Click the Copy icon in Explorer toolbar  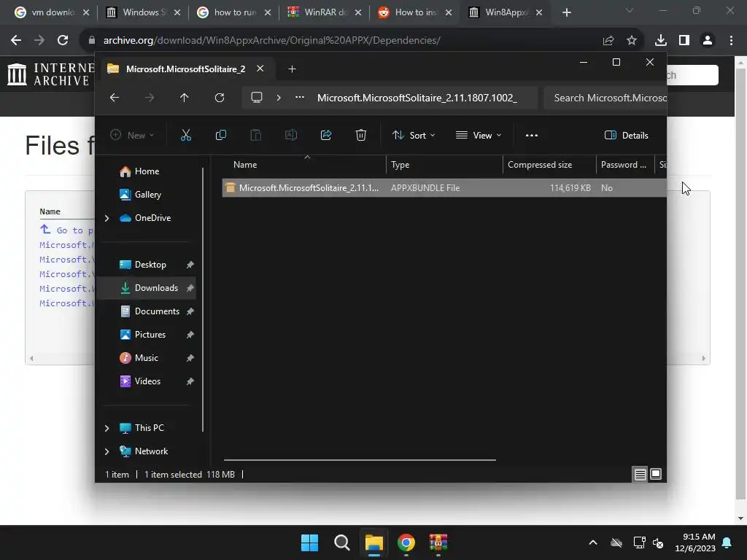pos(220,135)
